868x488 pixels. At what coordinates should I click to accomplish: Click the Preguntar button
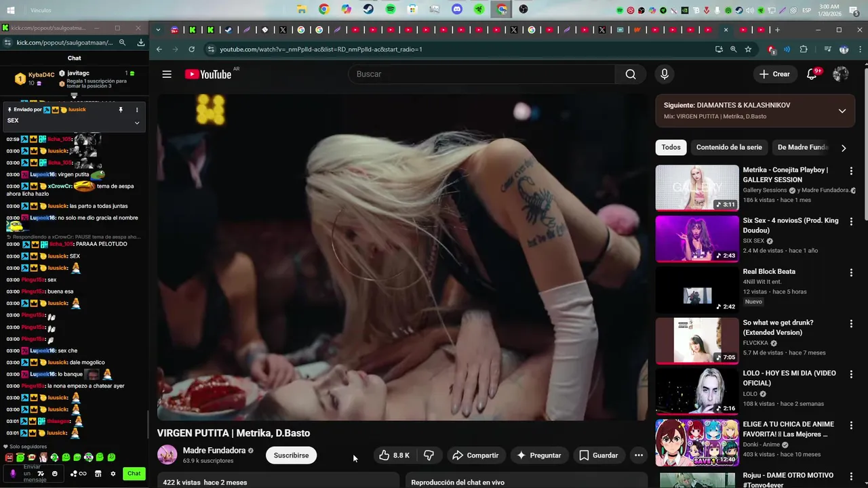538,455
